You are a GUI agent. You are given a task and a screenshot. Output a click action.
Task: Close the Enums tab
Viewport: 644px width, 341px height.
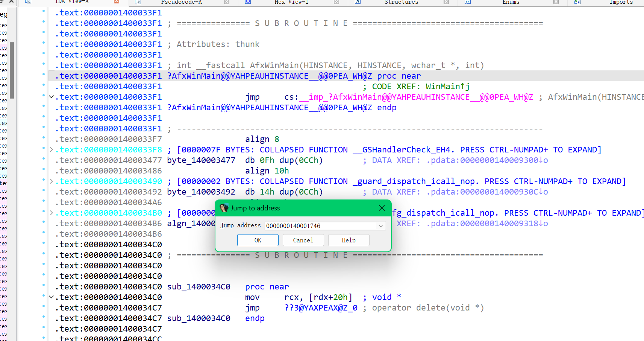pos(556,2)
